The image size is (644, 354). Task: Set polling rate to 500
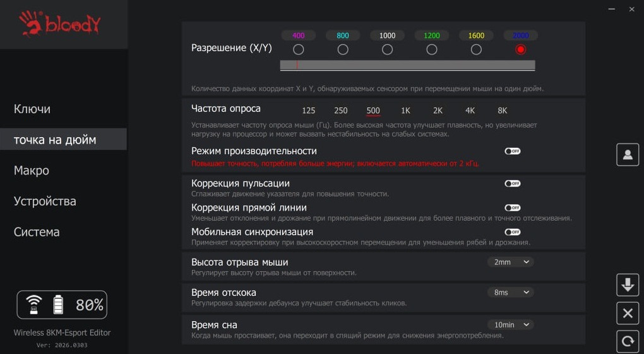point(373,111)
